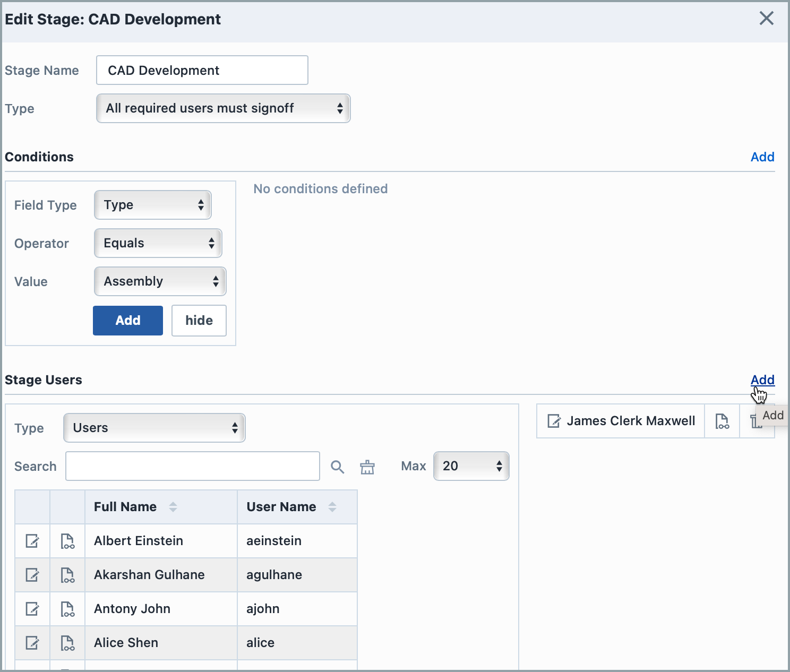Viewport: 790px width, 672px height.
Task: Click username ajohn cell
Action: click(x=297, y=609)
